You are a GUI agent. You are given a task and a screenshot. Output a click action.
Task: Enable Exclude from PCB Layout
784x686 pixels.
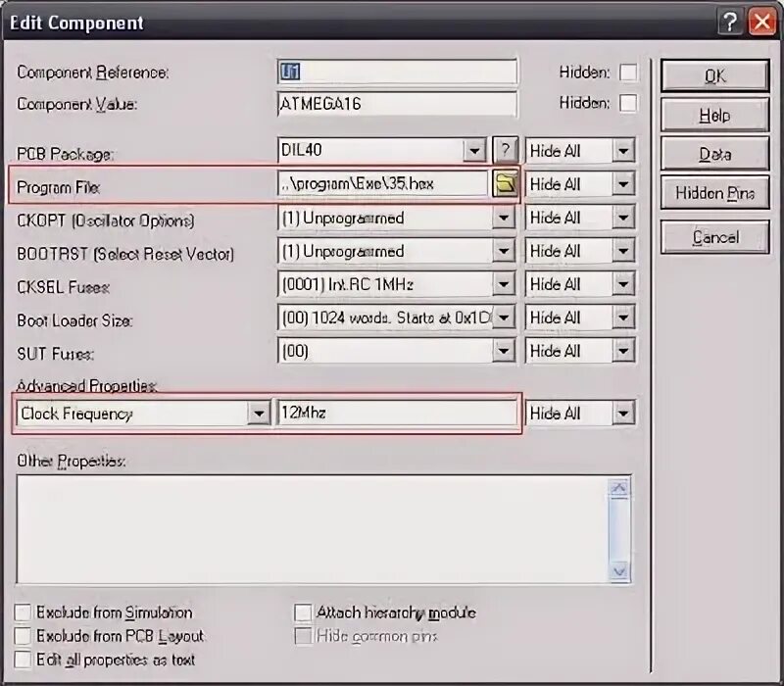point(23,635)
